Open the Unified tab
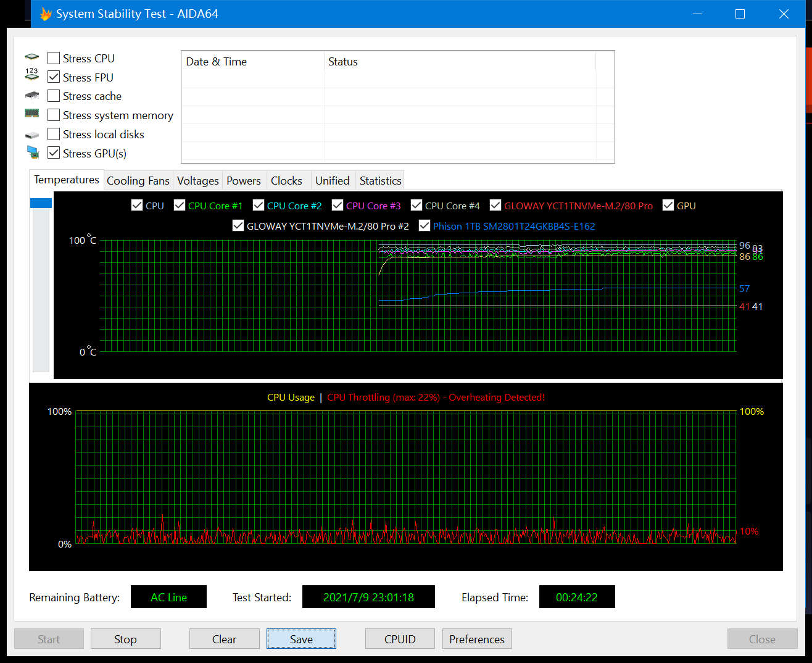 [333, 181]
